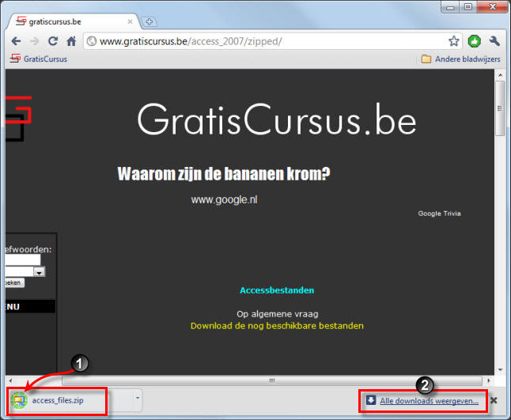Image resolution: width=511 pixels, height=420 pixels.
Task: Expand the sidebar search dropdown
Action: pyautogui.click(x=39, y=272)
